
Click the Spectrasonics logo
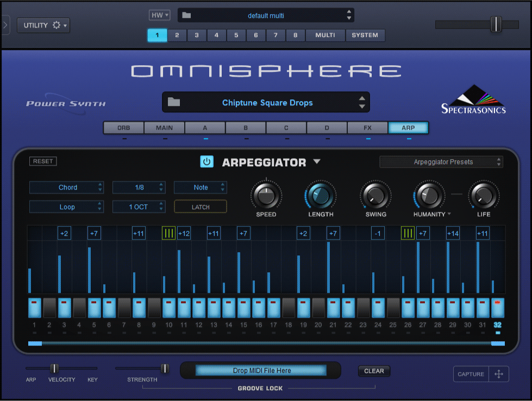pyautogui.click(x=473, y=99)
